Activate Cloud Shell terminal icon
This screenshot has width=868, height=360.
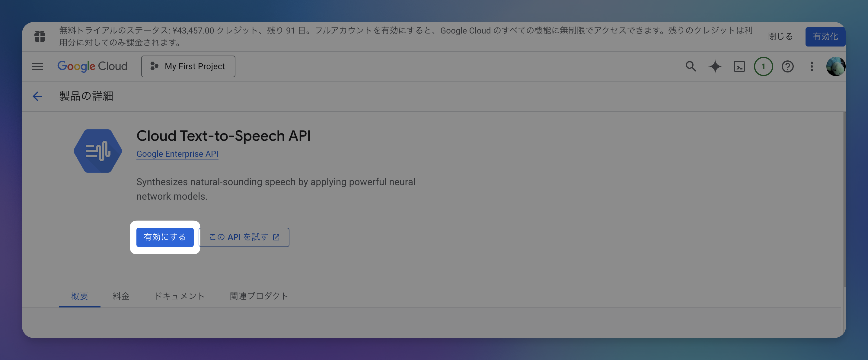pos(739,66)
